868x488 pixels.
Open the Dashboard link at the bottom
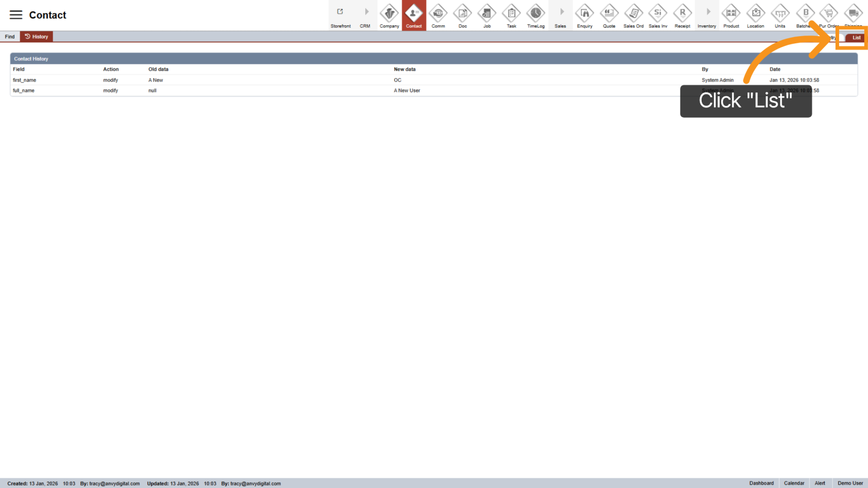pyautogui.click(x=761, y=483)
